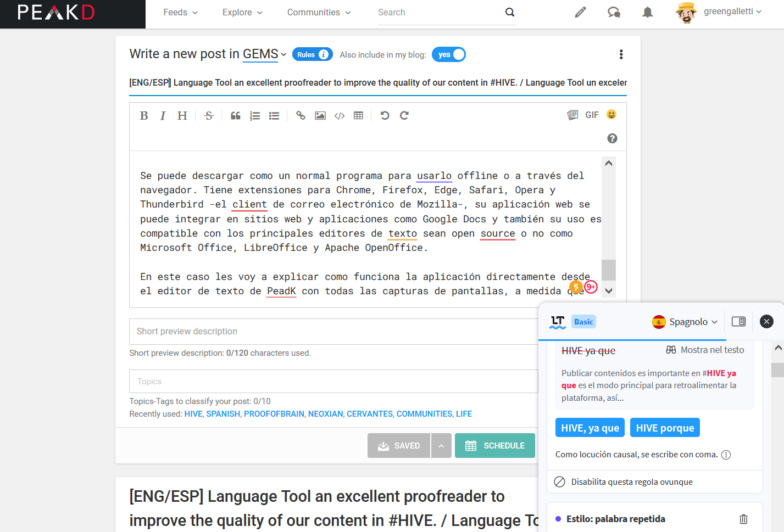
Task: Insert a numbered list
Action: coord(255,115)
